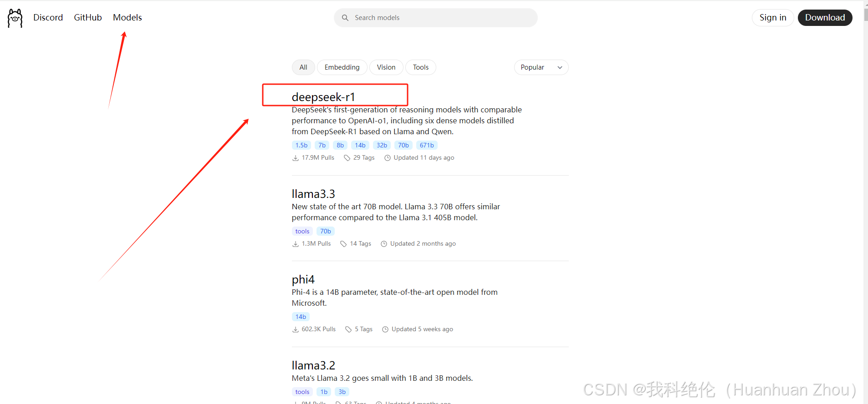Viewport: 868px width, 404px height.
Task: Click tag icon beside 5 Tags
Action: [348, 329]
